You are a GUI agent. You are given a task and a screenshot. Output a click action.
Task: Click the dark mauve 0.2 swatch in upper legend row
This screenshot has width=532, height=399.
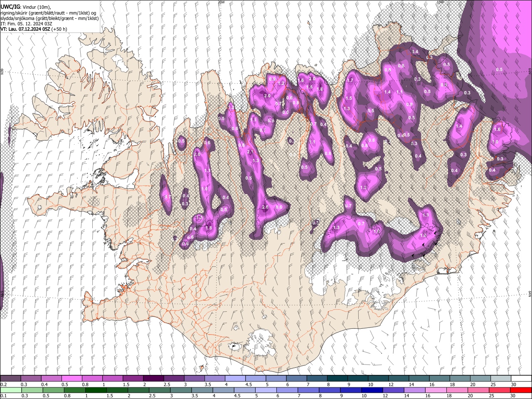tap(10, 378)
